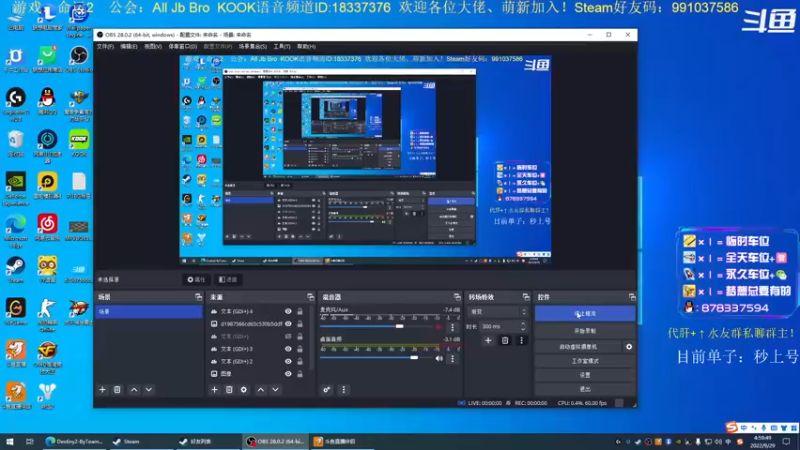The width and height of the screenshot is (800, 450).
Task: Add a scene transition with plus icon
Action: (x=488, y=340)
